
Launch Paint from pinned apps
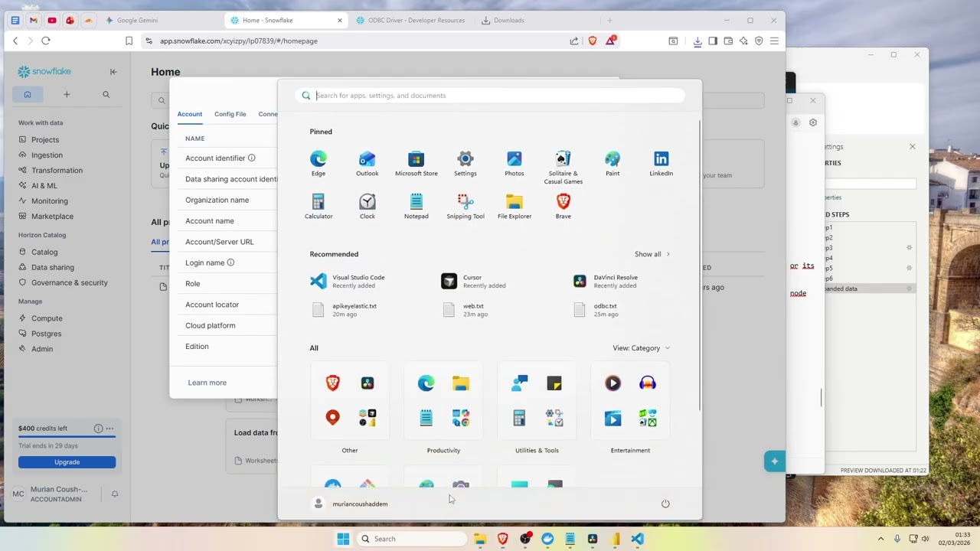(612, 164)
